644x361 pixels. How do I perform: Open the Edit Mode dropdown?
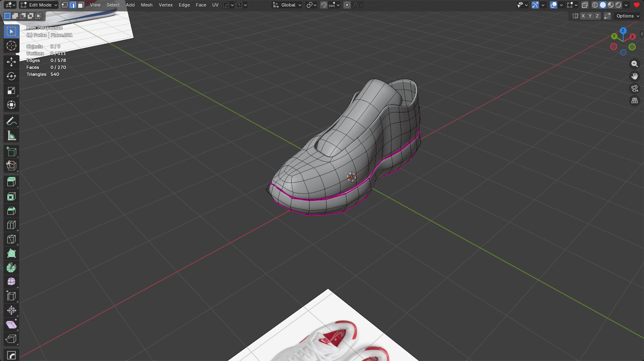39,5
